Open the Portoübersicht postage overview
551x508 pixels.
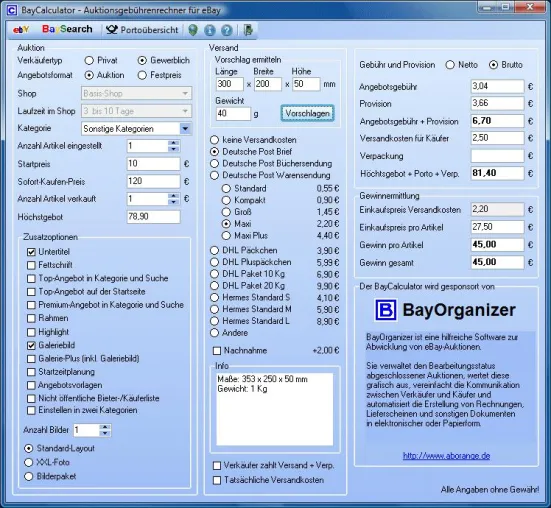coord(142,30)
